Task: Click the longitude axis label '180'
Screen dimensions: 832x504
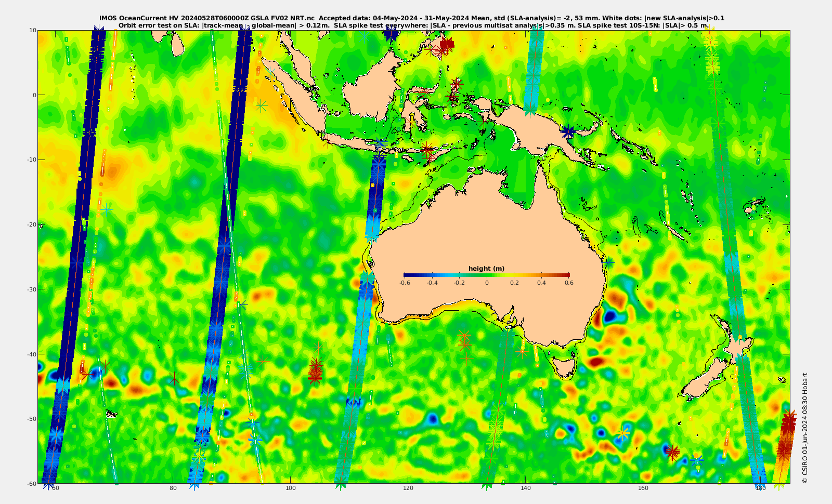Action: [761, 488]
